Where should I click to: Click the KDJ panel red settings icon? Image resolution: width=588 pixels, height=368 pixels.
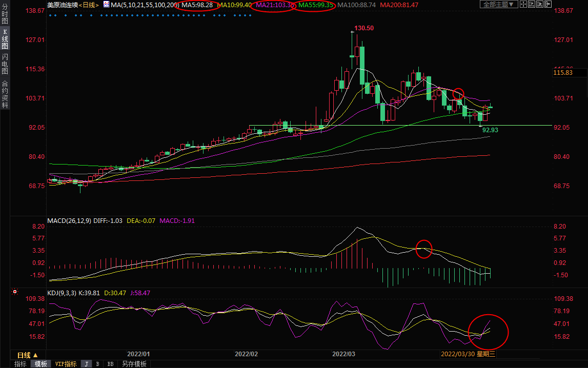pos(15,293)
